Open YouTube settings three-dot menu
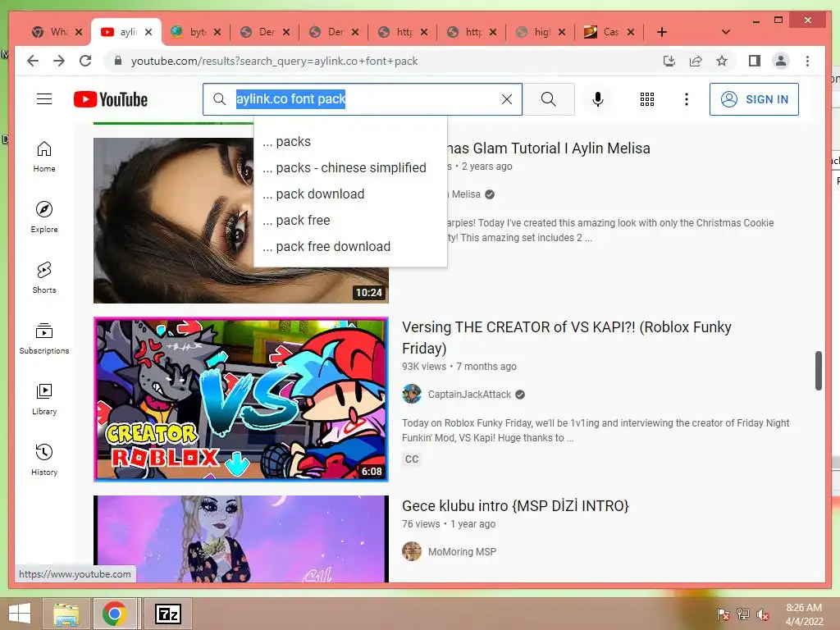Screen dimensions: 840x630 tap(687, 99)
